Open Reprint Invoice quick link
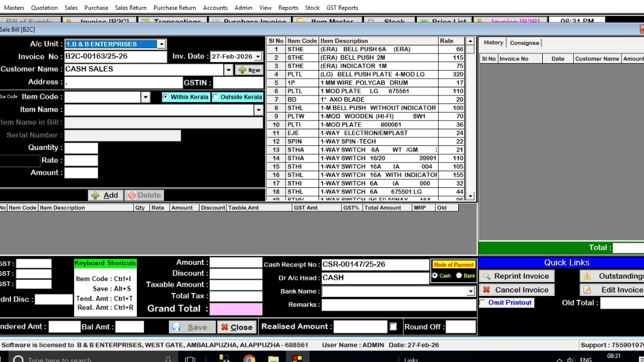644x362 pixels. click(x=515, y=276)
